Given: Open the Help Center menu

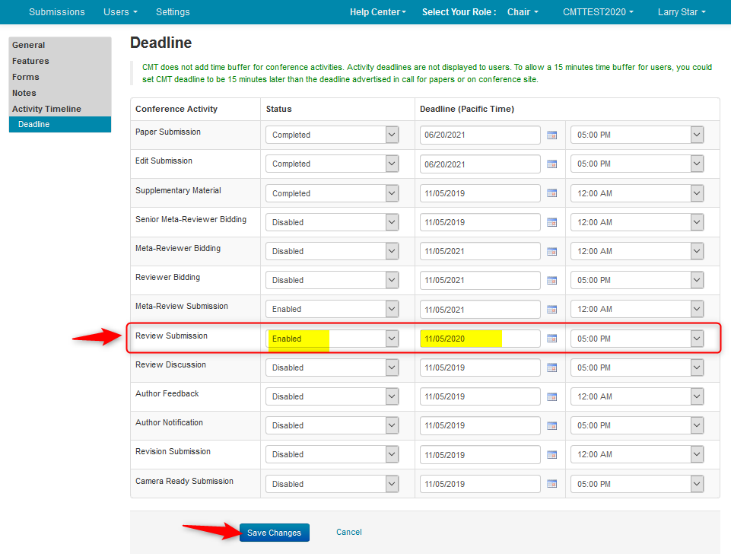Looking at the screenshot, I should 377,12.
